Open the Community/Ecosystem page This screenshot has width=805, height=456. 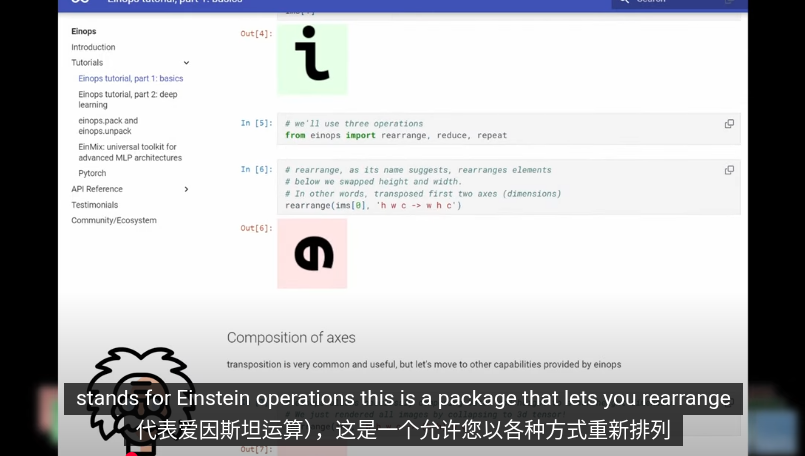point(113,220)
